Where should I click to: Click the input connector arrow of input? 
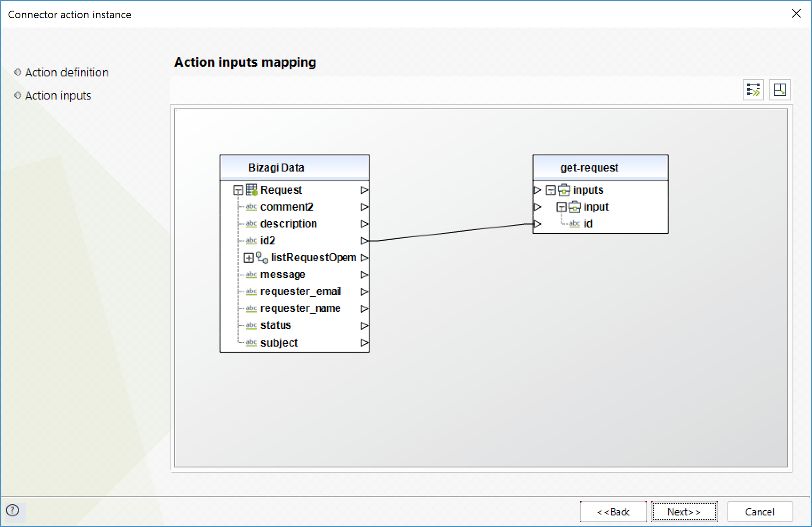[537, 207]
